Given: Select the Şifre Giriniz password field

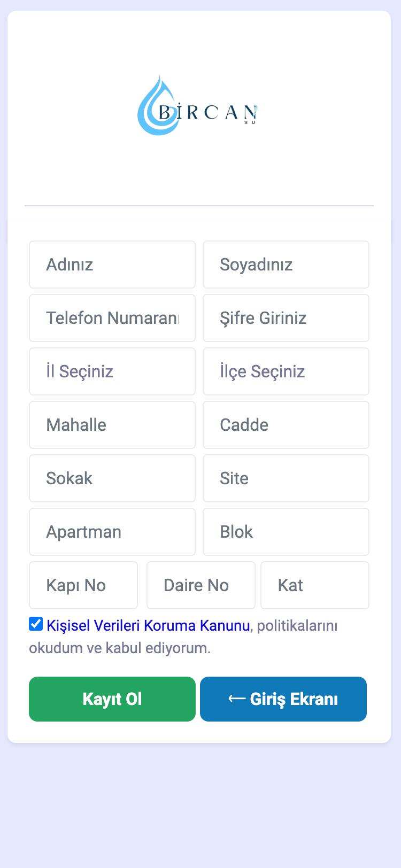Looking at the screenshot, I should coord(286,318).
